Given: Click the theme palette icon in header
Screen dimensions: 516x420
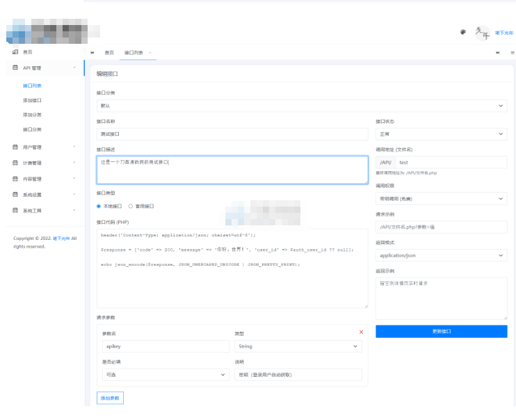Looking at the screenshot, I should 463,32.
